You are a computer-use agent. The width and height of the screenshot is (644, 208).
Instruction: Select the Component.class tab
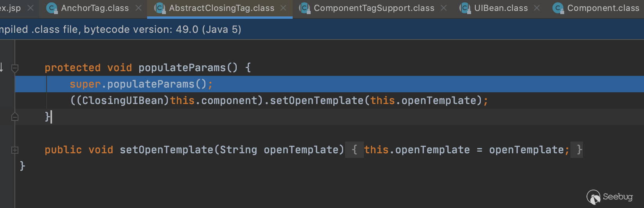point(603,8)
